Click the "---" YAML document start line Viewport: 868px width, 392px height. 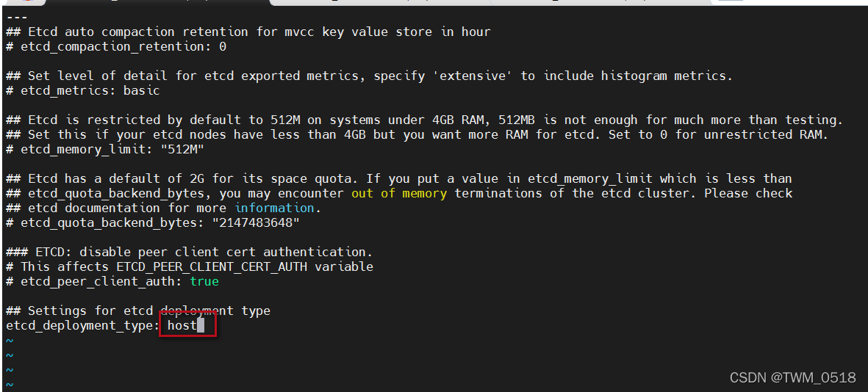[16, 17]
